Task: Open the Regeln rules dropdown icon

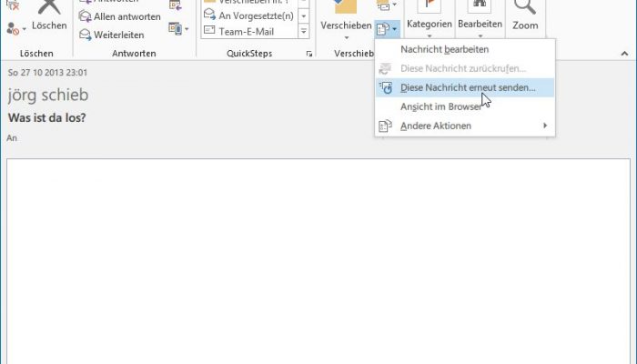Action: (x=387, y=5)
